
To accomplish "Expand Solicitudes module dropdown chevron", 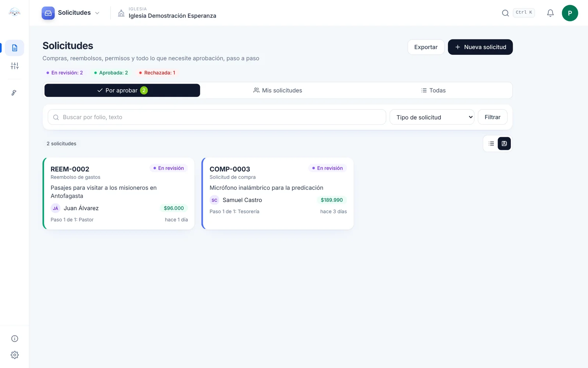I will (x=97, y=13).
